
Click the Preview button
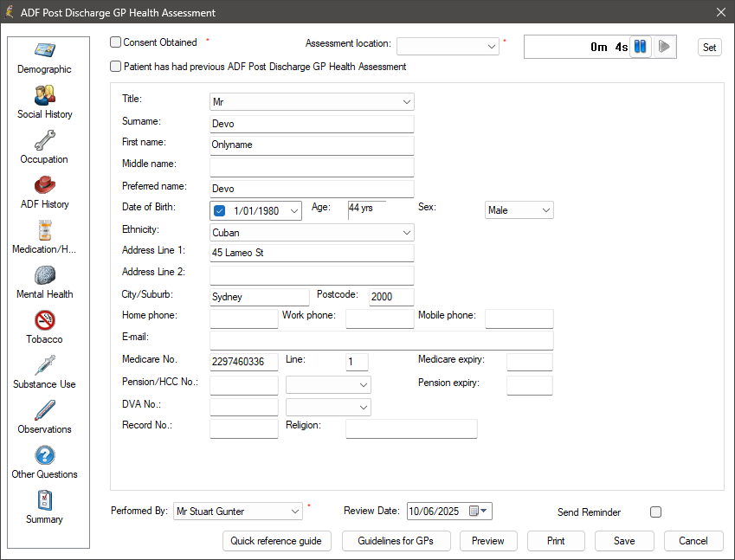(488, 541)
